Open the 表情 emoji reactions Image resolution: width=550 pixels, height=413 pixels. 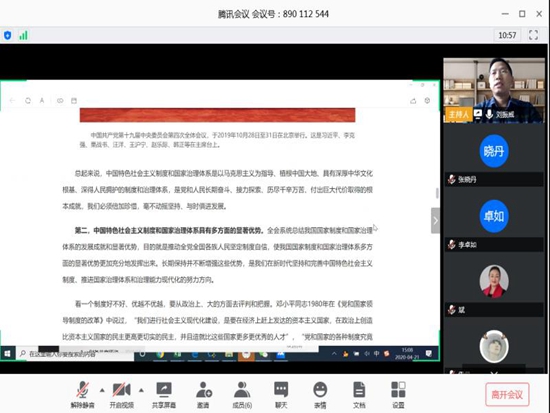(320, 395)
